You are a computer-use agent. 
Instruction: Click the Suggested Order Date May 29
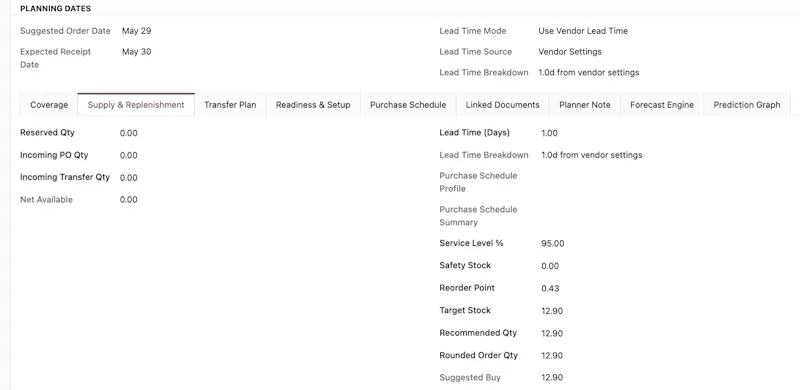136,31
